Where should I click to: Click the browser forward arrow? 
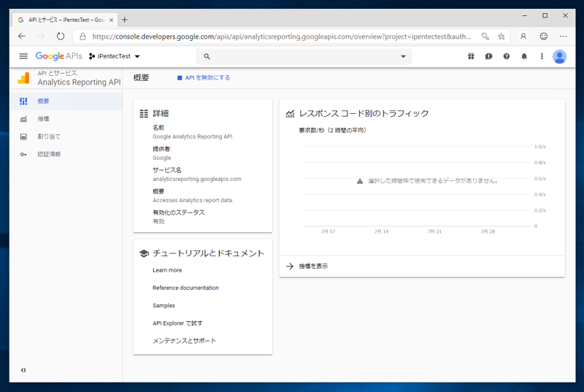[41, 36]
